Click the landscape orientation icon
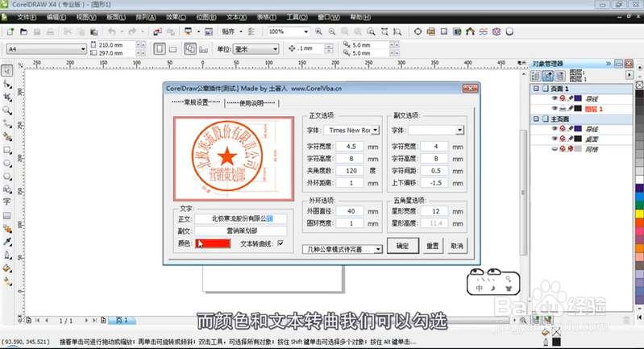The image size is (644, 349). point(173,49)
